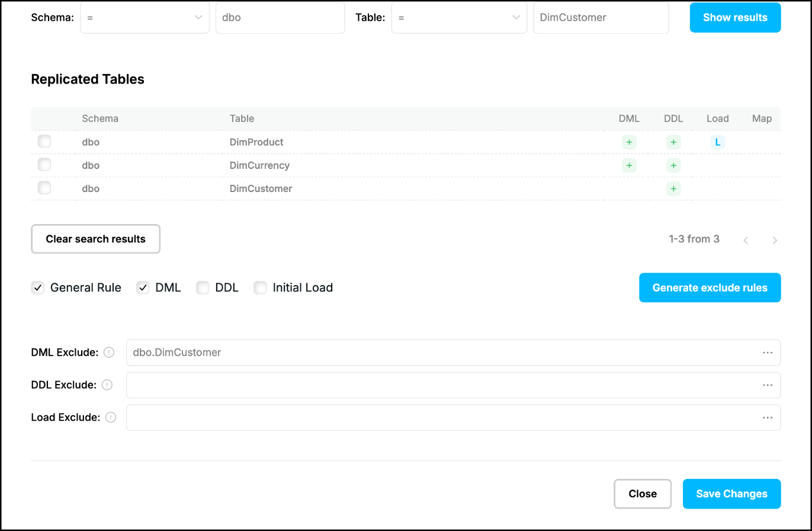Enable the Initial Load checkbox

point(260,288)
